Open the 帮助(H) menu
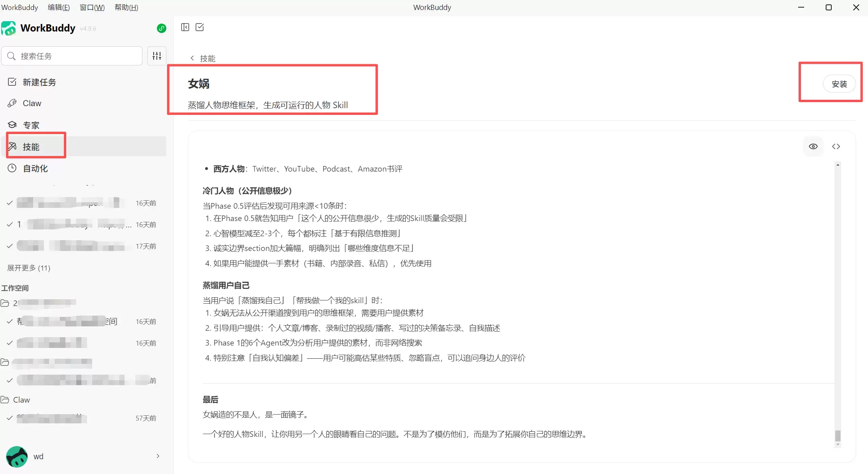This screenshot has height=474, width=868. pos(126,7)
